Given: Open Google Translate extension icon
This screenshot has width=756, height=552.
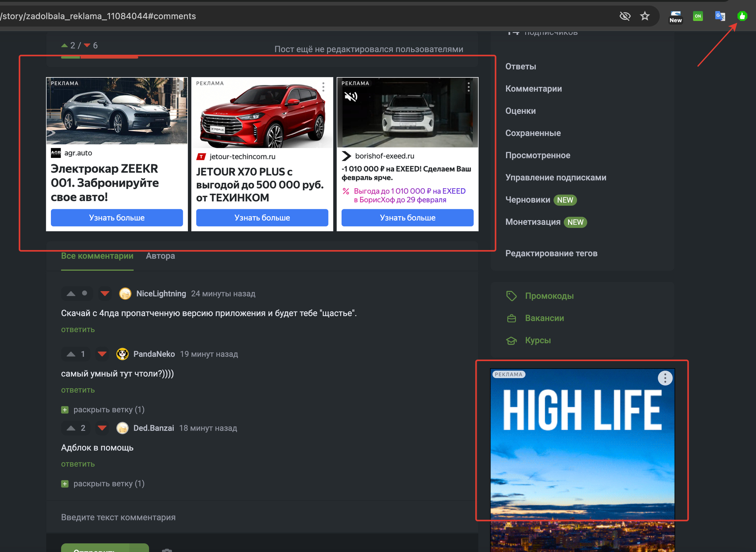Looking at the screenshot, I should tap(720, 16).
